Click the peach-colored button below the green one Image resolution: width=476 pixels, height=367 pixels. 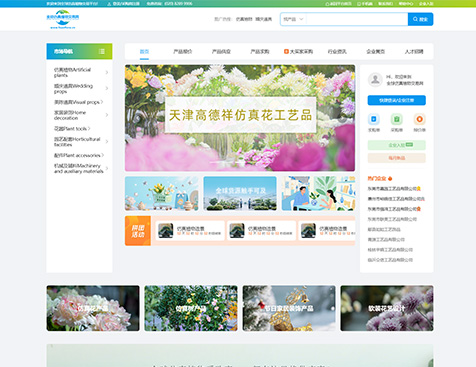click(396, 158)
